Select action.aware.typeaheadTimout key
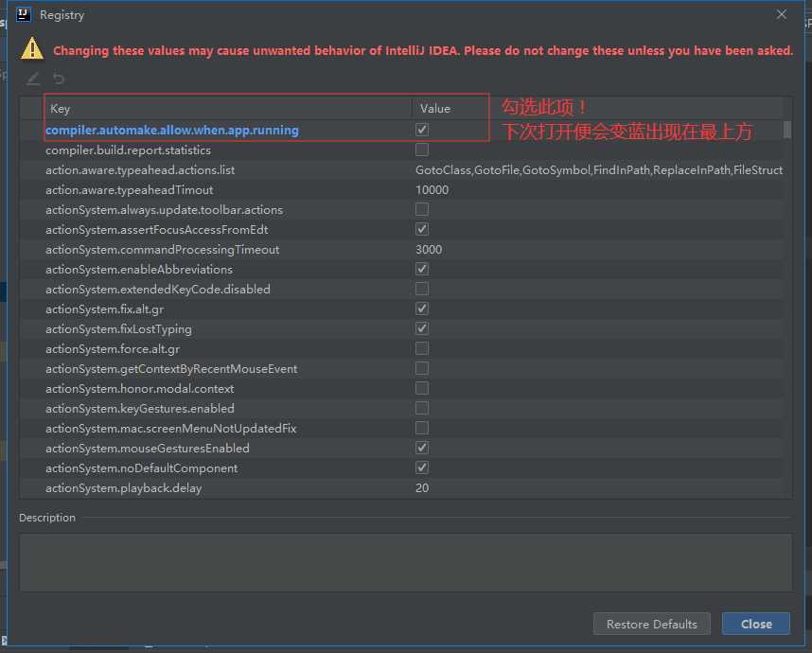 click(130, 190)
